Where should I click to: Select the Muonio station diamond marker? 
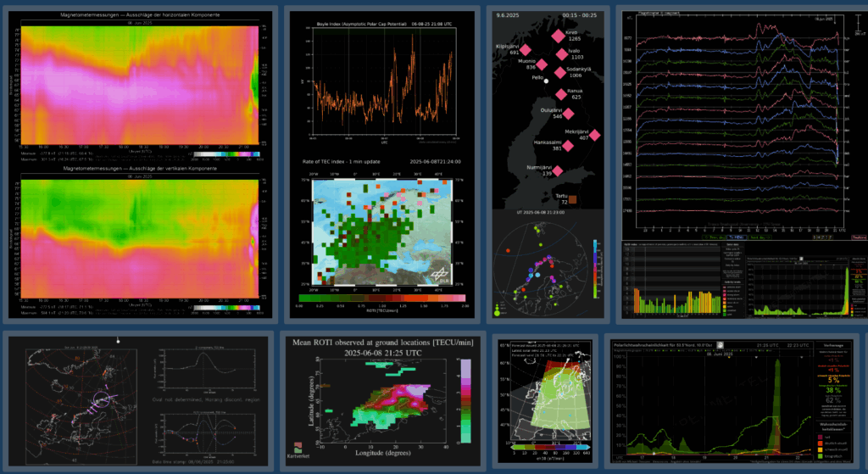tap(542, 64)
